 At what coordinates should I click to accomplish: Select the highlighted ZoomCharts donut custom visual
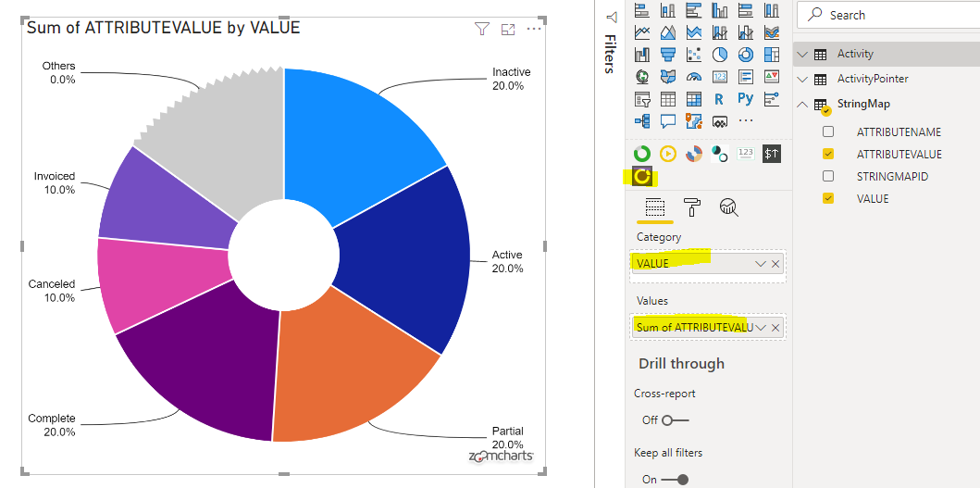(642, 177)
